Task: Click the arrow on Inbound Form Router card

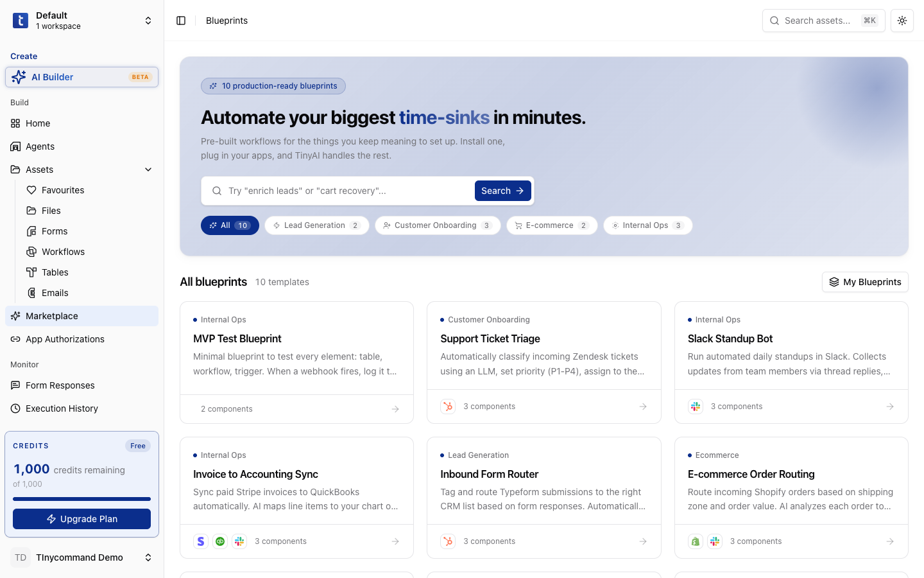Action: pos(643,541)
